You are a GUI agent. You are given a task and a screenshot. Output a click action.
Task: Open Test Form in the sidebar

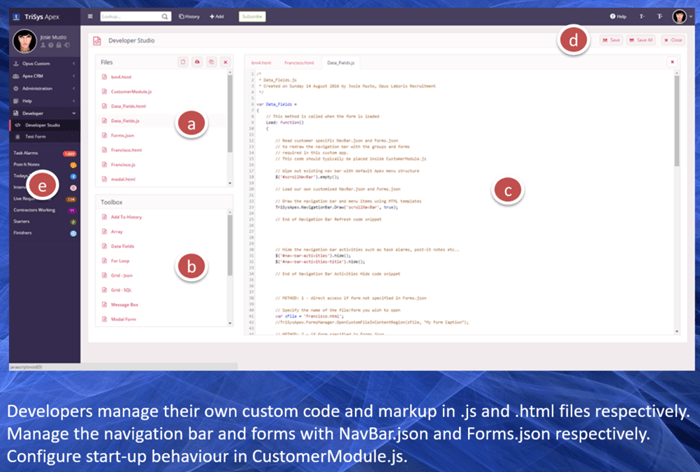(x=45, y=137)
